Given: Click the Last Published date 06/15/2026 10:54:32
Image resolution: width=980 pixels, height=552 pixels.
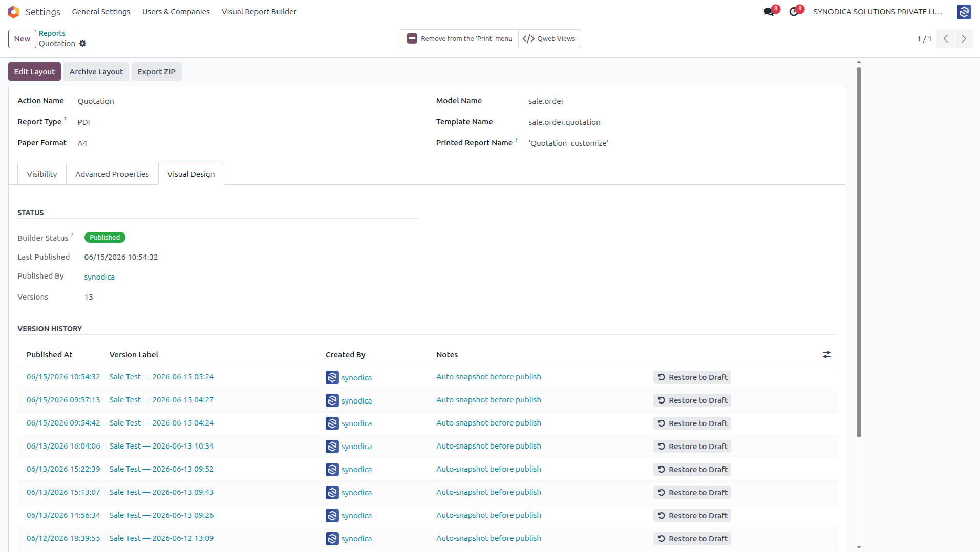Looking at the screenshot, I should click(121, 257).
